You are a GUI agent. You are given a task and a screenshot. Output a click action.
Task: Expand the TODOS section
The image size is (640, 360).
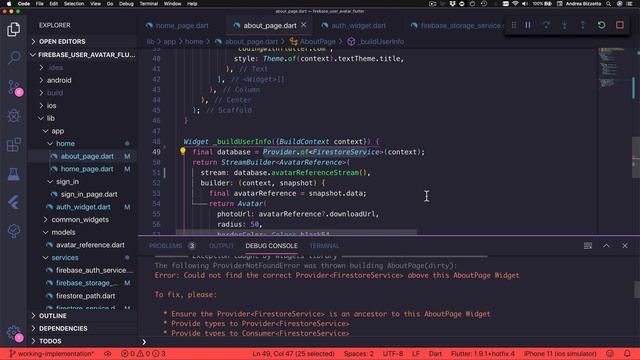(x=50, y=341)
